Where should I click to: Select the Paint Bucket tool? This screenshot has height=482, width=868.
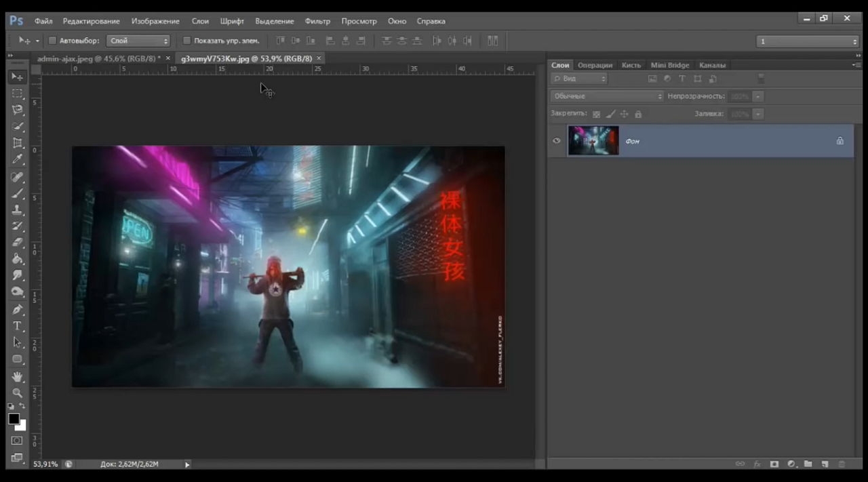point(18,259)
